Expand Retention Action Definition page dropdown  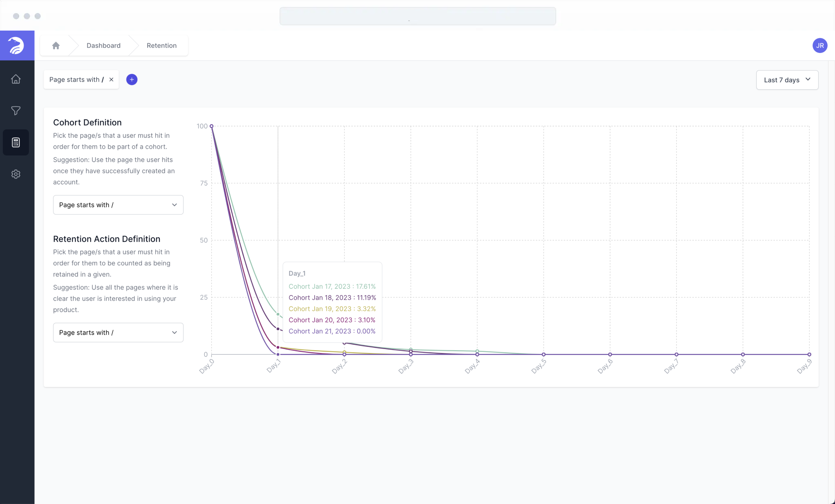pos(118,332)
